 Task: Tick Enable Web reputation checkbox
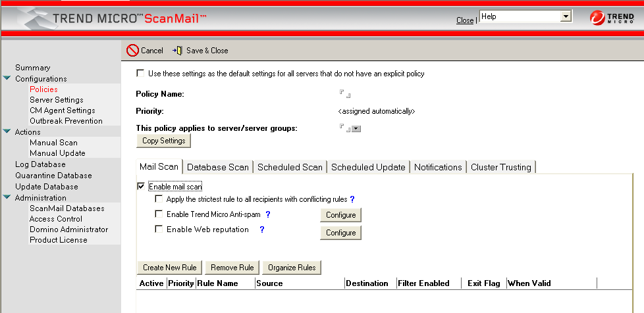[158, 229]
